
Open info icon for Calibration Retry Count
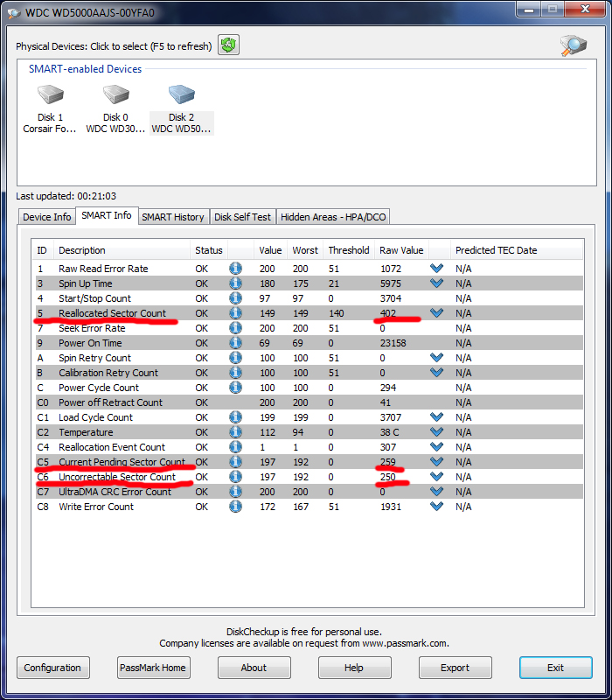pos(235,373)
